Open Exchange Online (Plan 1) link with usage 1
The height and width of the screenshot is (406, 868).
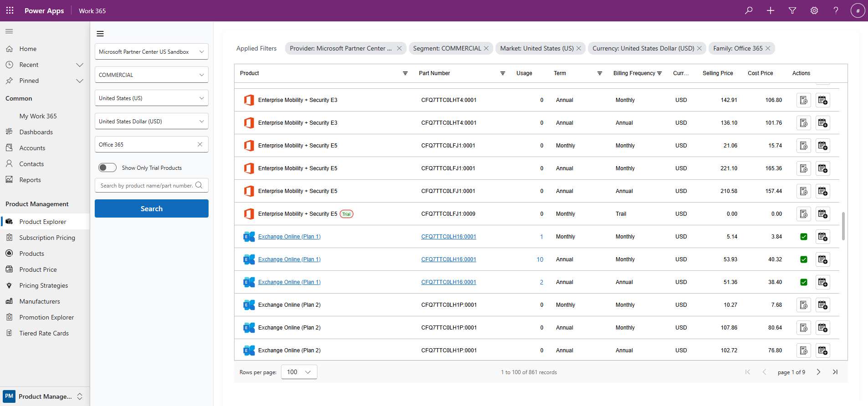(x=289, y=237)
